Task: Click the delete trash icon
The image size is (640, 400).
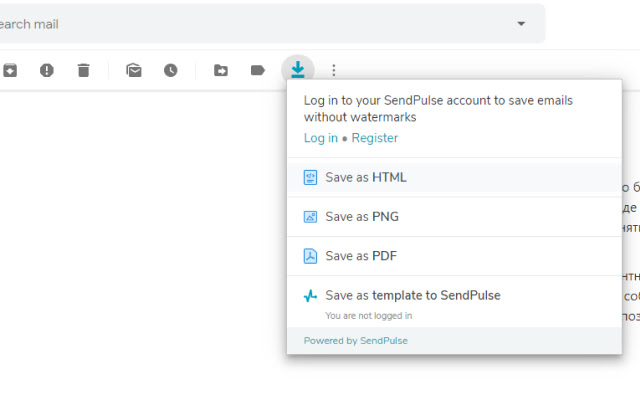Action: click(x=84, y=70)
